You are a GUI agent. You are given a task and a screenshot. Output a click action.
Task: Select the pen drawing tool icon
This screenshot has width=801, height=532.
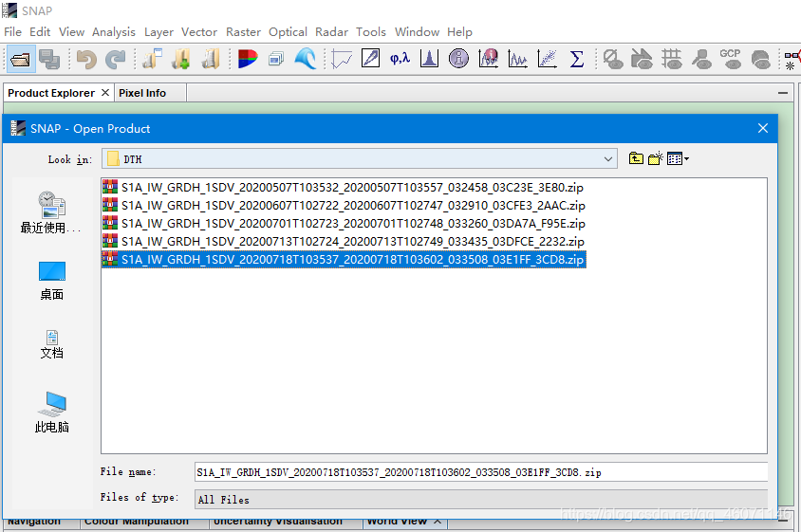(370, 58)
